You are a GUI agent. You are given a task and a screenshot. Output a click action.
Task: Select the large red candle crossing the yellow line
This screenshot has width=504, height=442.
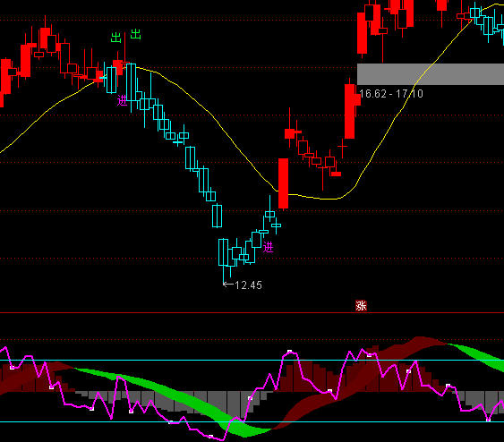click(283, 183)
